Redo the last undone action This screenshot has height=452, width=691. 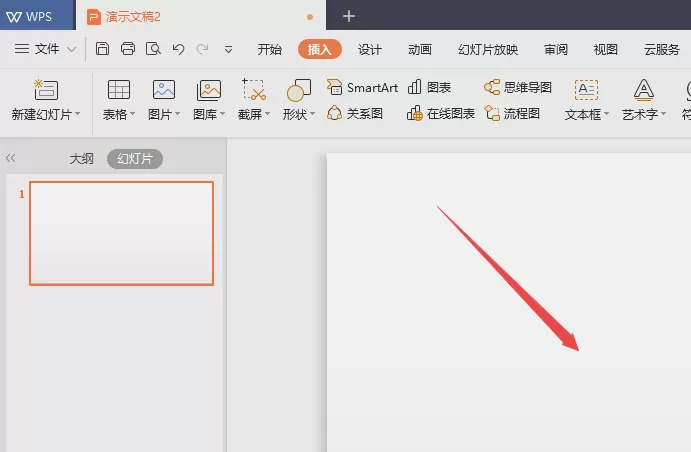point(203,49)
